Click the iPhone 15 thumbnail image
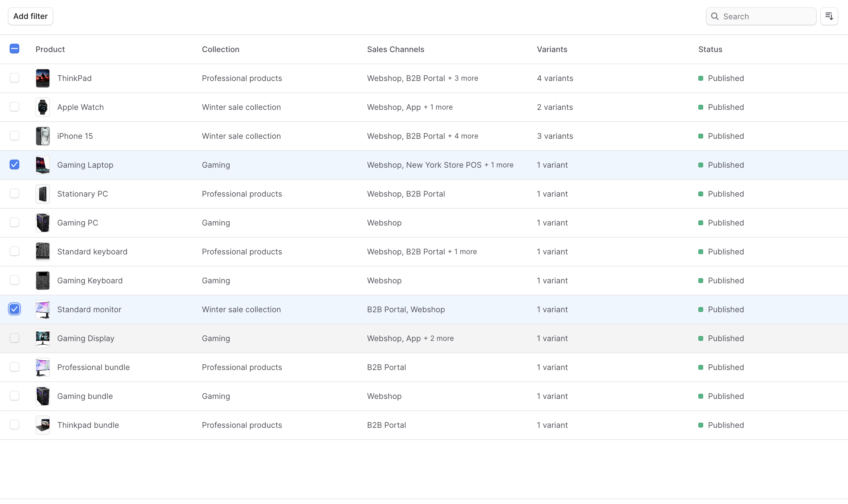 click(x=43, y=136)
